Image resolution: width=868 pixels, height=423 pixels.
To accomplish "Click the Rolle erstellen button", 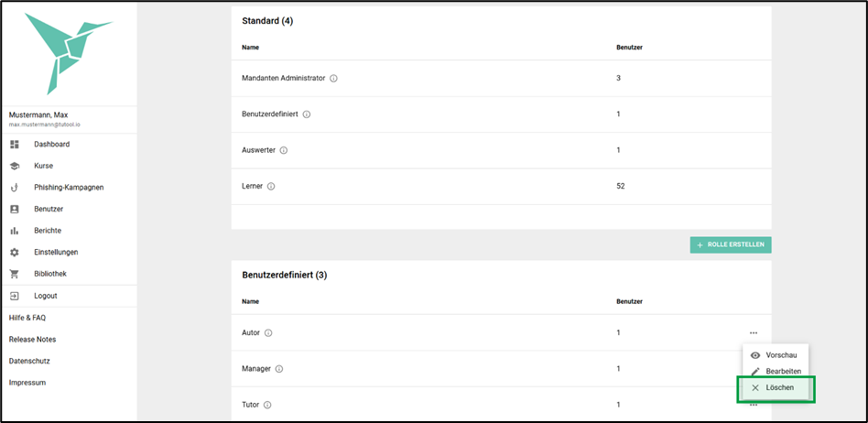I will click(x=731, y=245).
